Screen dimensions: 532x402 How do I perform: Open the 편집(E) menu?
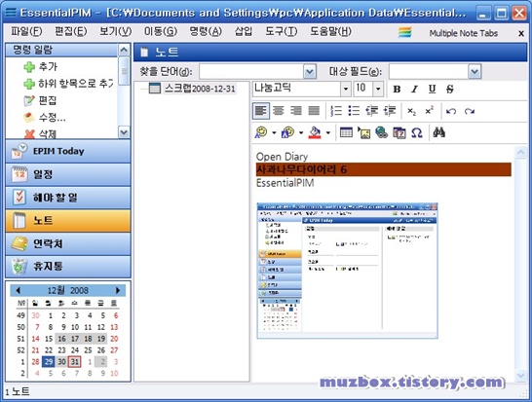coord(71,31)
